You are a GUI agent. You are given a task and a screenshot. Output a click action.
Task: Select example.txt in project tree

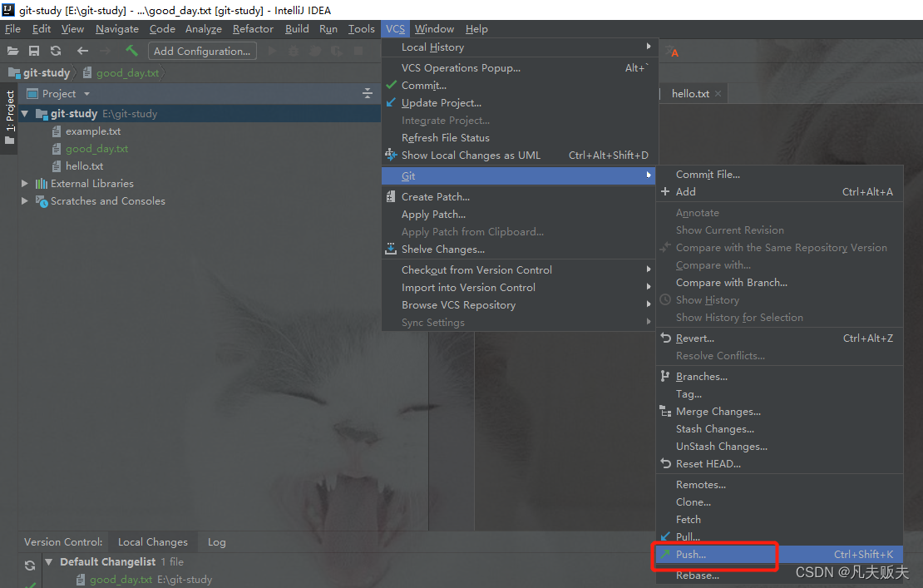point(93,131)
